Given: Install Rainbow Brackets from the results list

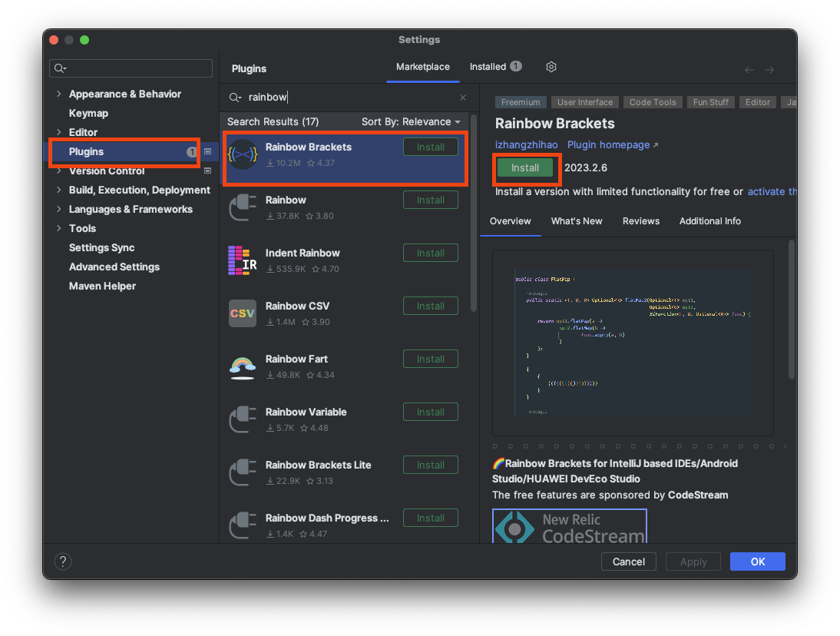Looking at the screenshot, I should click(x=431, y=147).
